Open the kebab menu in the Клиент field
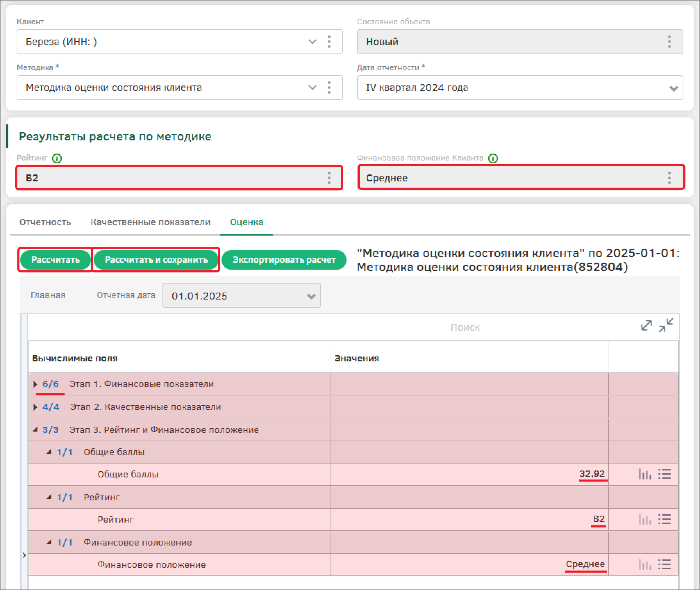The width and height of the screenshot is (700, 590). pos(329,42)
